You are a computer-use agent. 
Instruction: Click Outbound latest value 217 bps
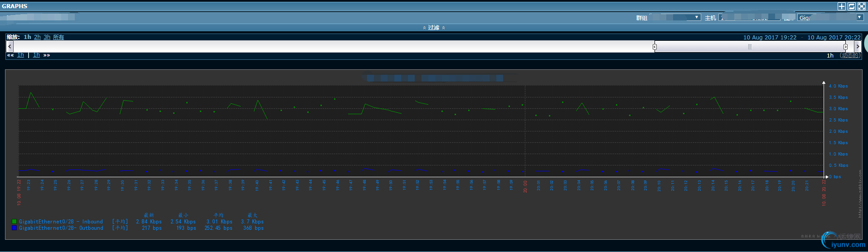tap(151, 228)
